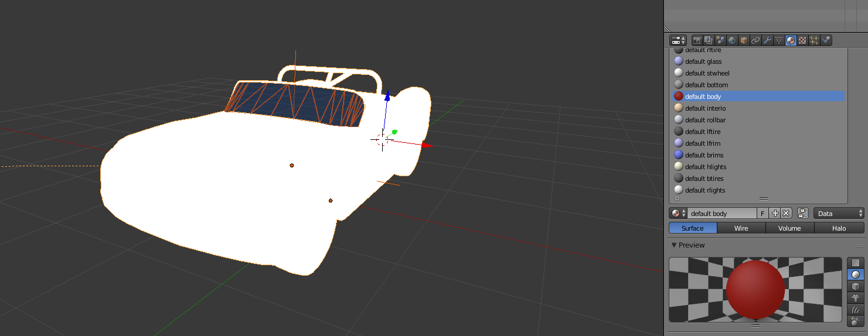
Task: Switch material type to Volume
Action: (x=789, y=228)
